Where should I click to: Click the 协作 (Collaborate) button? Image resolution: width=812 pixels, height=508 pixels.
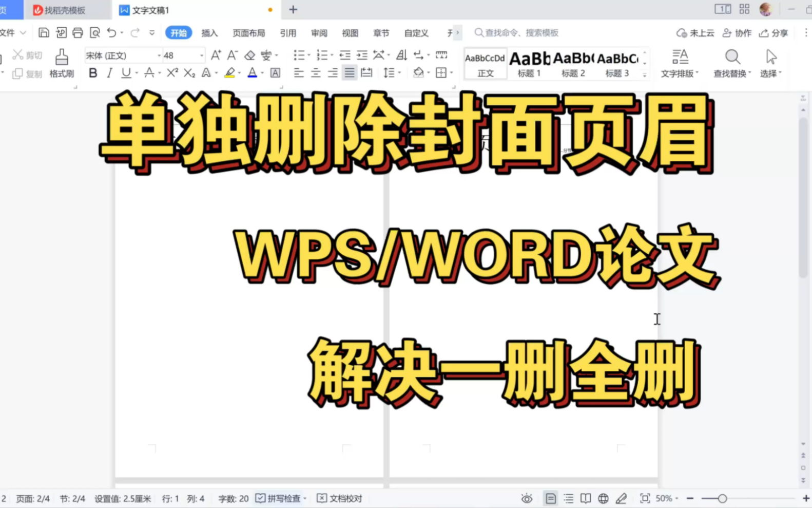(737, 33)
